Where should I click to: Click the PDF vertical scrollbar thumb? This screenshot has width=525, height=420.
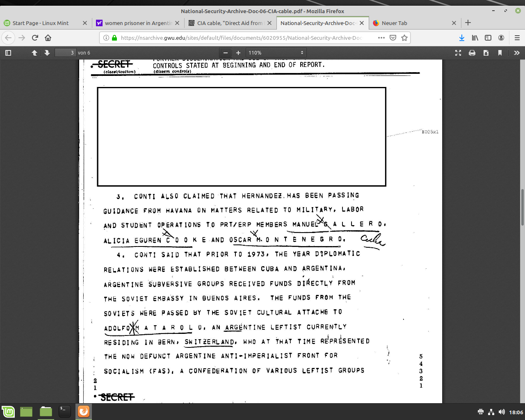pos(522,207)
